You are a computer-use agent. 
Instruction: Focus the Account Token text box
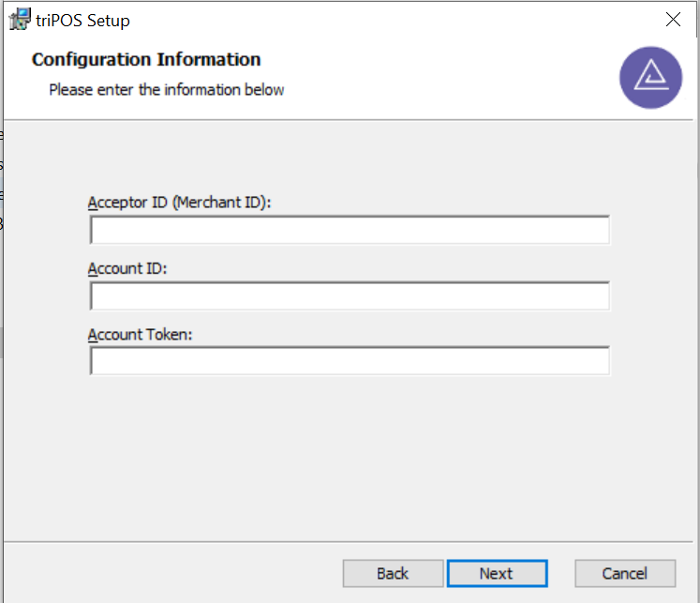click(x=350, y=361)
